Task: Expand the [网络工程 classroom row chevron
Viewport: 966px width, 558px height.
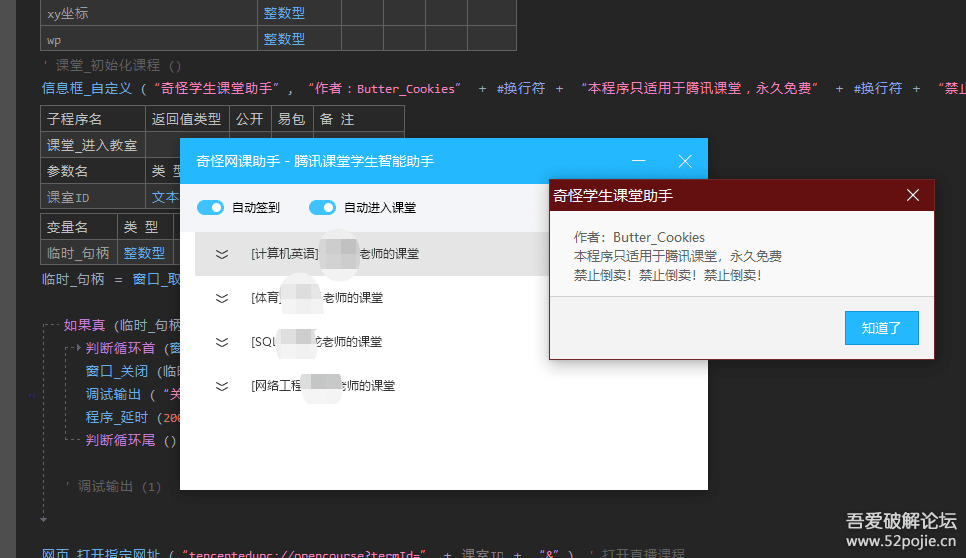Action: (x=222, y=386)
